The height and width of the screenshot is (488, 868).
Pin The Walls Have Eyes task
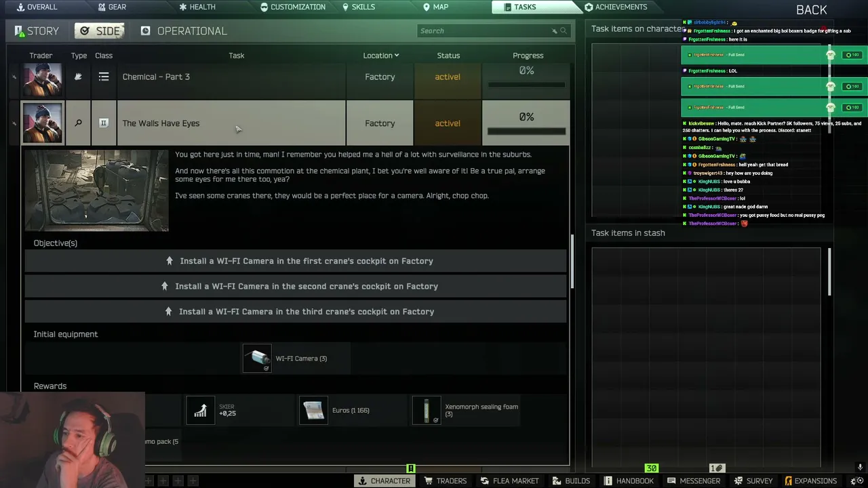click(14, 123)
